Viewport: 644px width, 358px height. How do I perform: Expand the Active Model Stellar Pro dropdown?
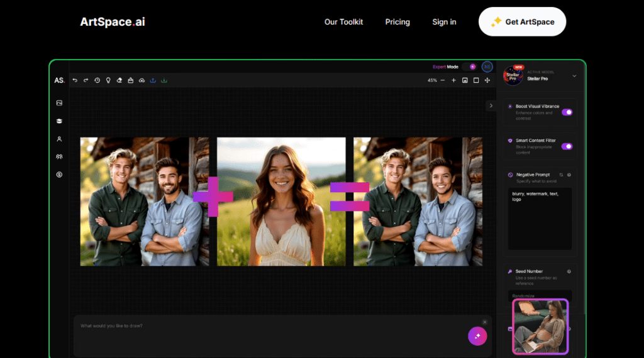pos(575,76)
